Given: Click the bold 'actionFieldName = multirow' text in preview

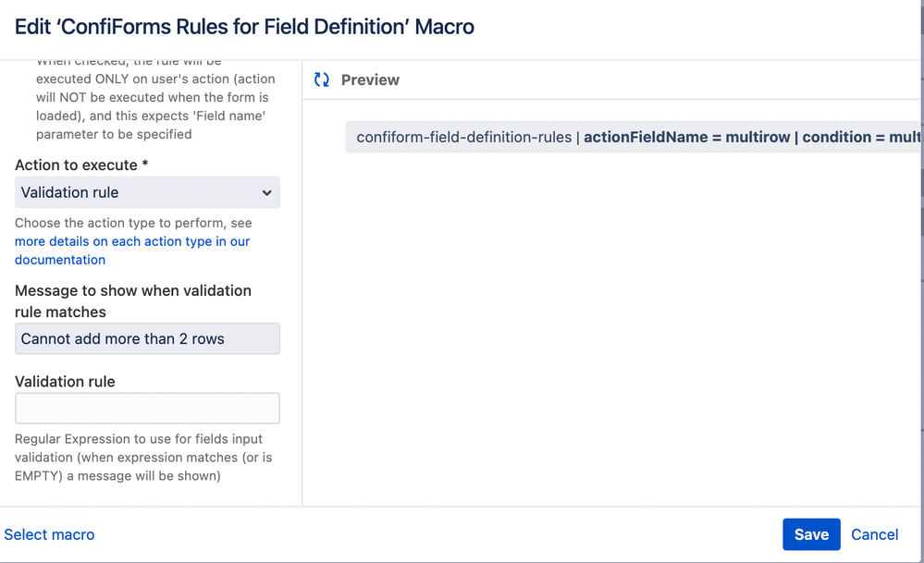Looking at the screenshot, I should tap(687, 137).
